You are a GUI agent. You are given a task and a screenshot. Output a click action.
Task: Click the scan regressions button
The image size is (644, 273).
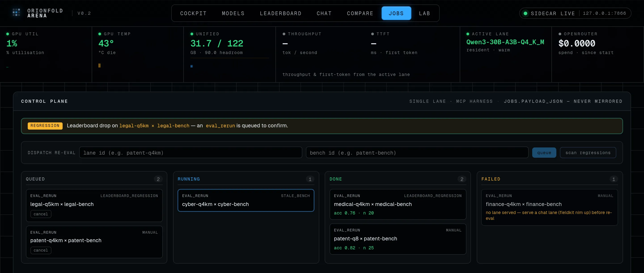point(588,153)
